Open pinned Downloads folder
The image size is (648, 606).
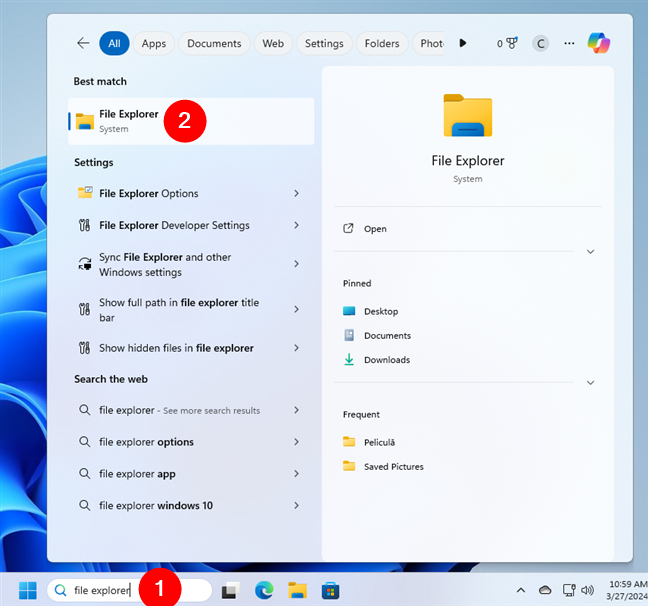376,360
